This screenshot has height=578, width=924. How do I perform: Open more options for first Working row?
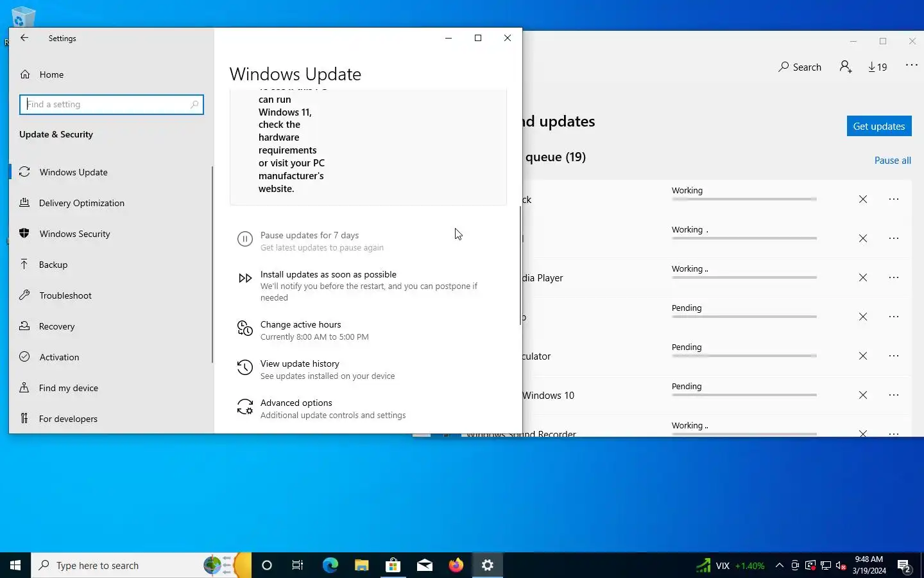(894, 199)
